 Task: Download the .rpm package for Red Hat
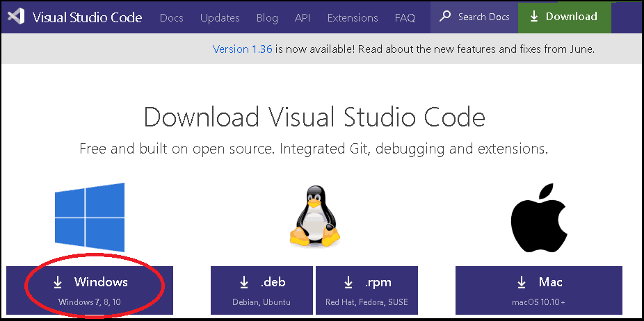click(x=367, y=290)
